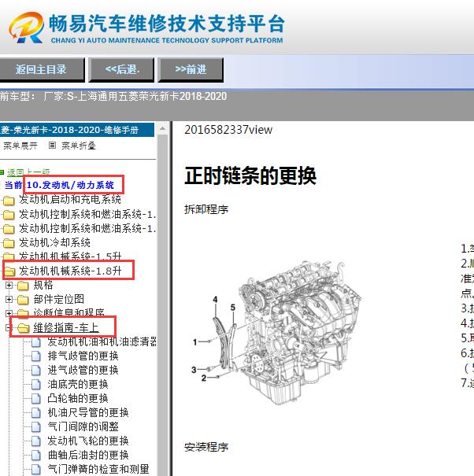Click the menu collapse icon beside 菜单折叠

[x=52, y=146]
